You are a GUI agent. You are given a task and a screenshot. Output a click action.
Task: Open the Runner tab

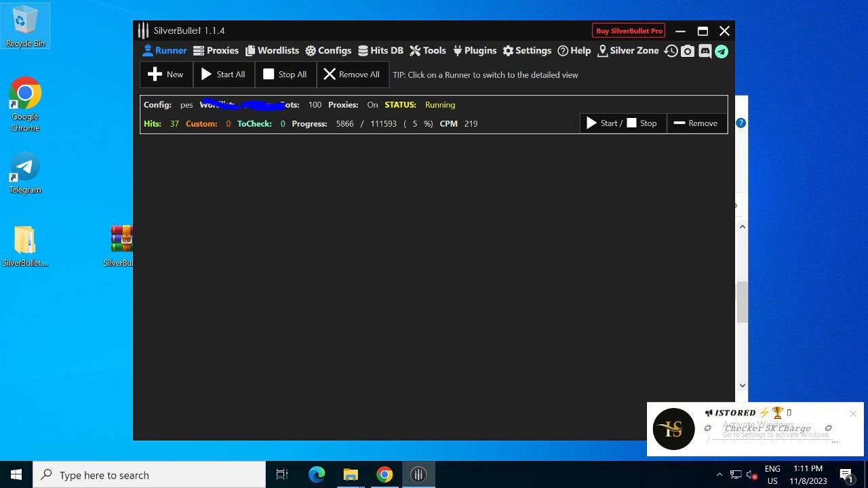click(165, 51)
